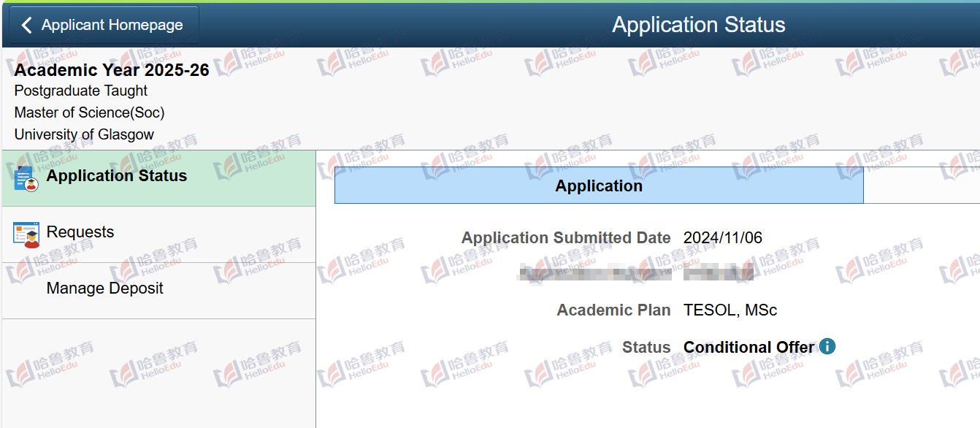The width and height of the screenshot is (980, 428).
Task: Click the TESOL, MSc academic plan value
Action: (x=730, y=310)
